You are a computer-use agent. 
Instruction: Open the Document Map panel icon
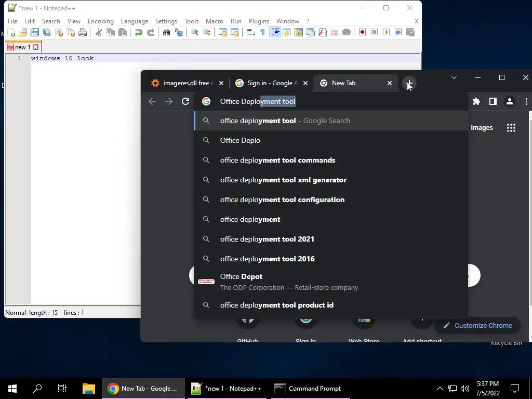(x=299, y=32)
